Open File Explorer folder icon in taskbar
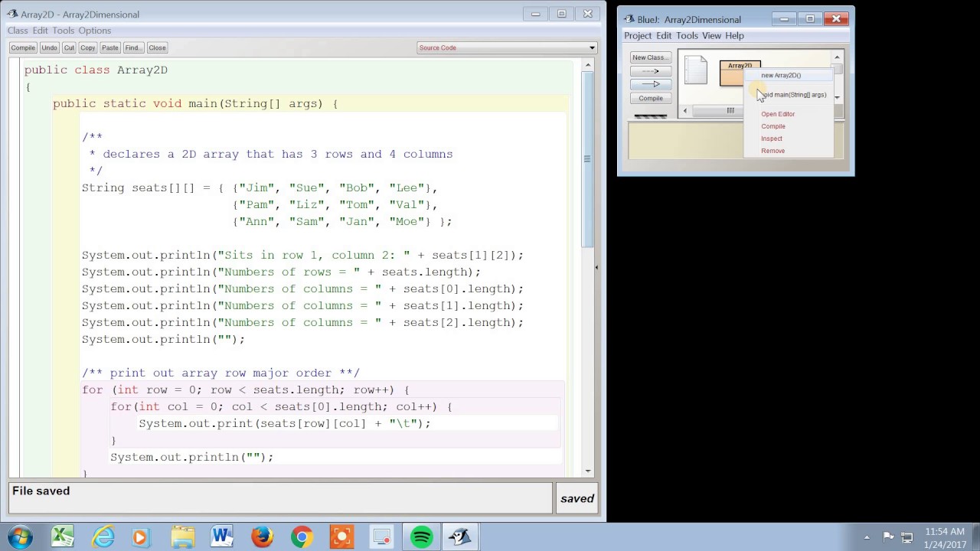 [x=182, y=536]
